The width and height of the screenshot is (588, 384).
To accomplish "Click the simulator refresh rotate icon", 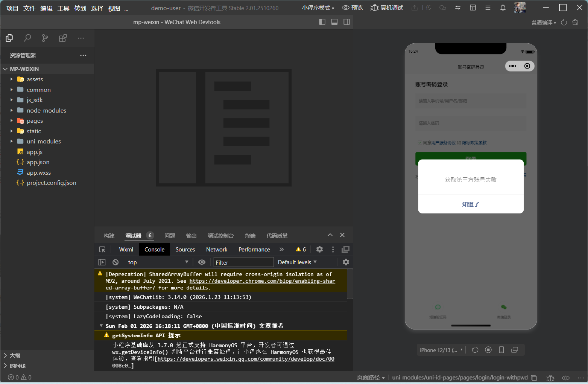I will [475, 350].
